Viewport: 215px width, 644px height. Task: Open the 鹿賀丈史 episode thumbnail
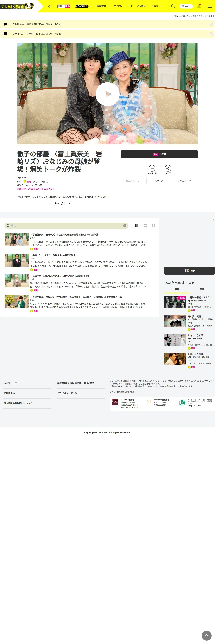point(17,281)
